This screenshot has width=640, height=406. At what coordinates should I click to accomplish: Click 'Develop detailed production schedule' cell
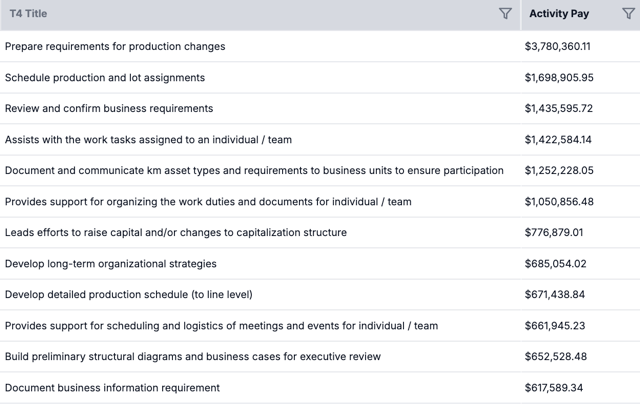point(128,294)
